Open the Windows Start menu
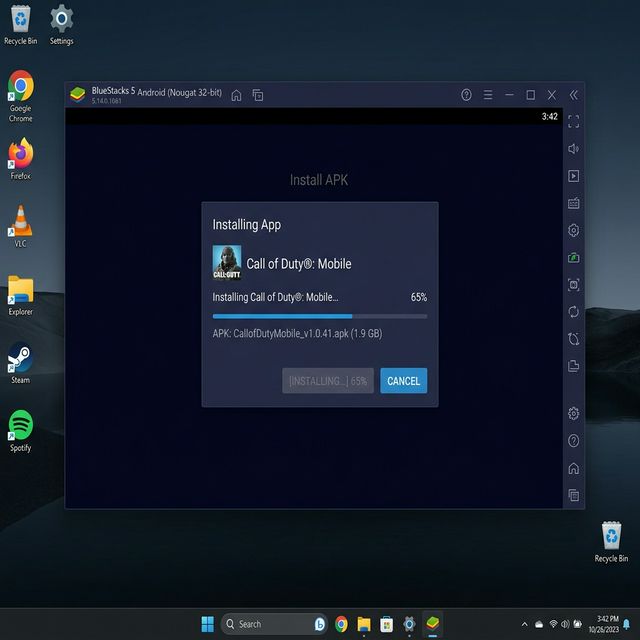Image resolution: width=640 pixels, height=640 pixels. click(x=207, y=624)
